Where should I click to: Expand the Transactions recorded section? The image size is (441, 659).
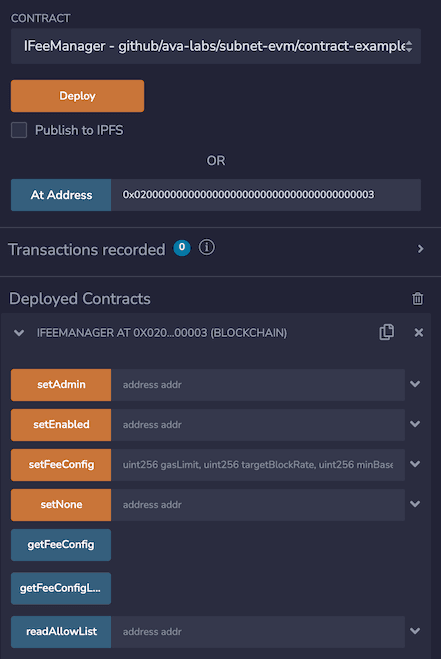click(x=420, y=249)
